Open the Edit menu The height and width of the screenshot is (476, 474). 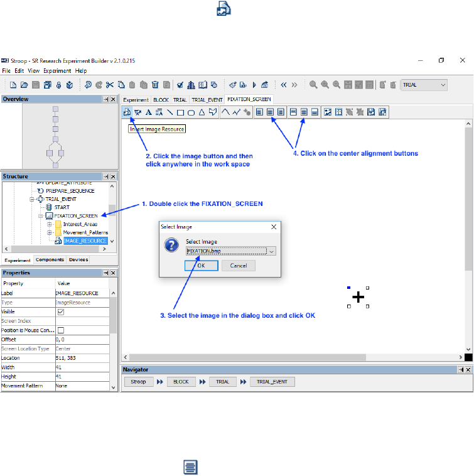(19, 71)
